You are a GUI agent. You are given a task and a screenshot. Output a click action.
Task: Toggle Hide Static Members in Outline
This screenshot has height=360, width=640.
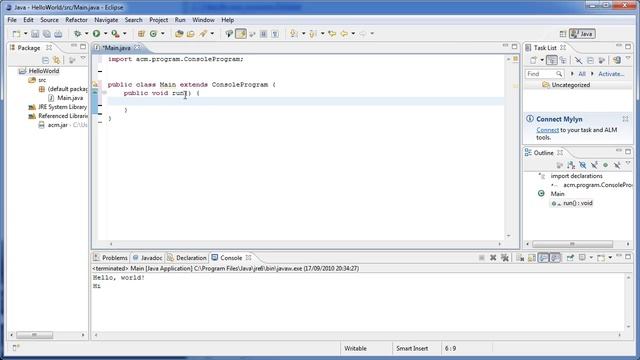(x=594, y=165)
